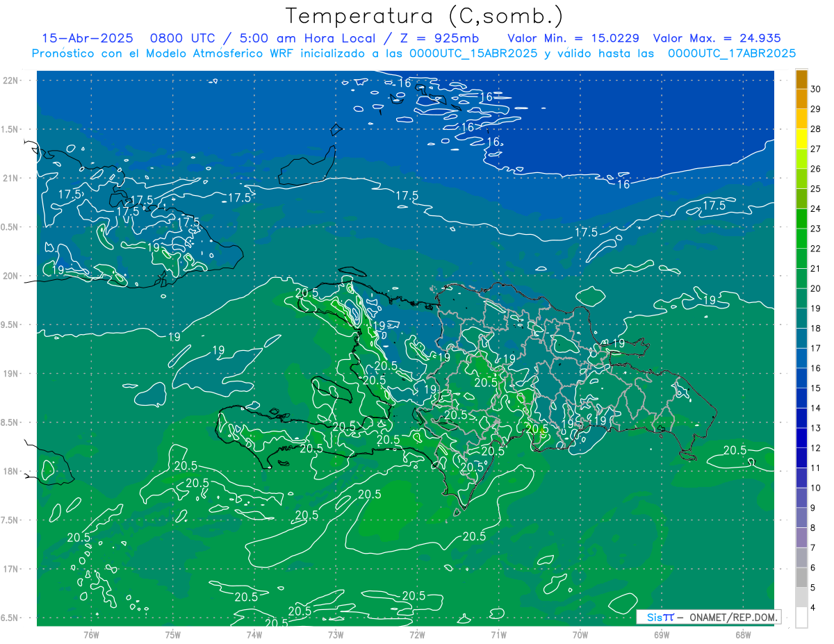
Task: Click the '21N' latitude axis label
Action: 11,178
